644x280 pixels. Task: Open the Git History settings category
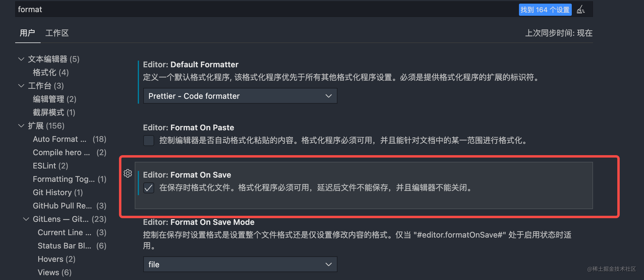coord(58,192)
